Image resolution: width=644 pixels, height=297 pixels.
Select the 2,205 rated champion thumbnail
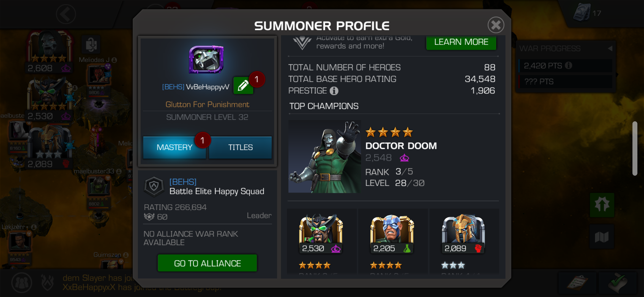point(392,234)
